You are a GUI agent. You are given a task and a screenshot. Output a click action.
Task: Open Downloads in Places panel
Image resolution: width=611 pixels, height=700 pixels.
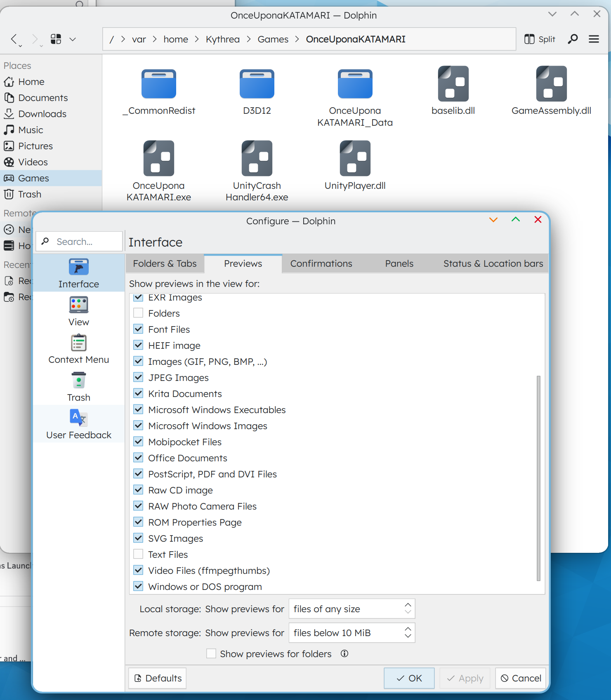pos(51,114)
